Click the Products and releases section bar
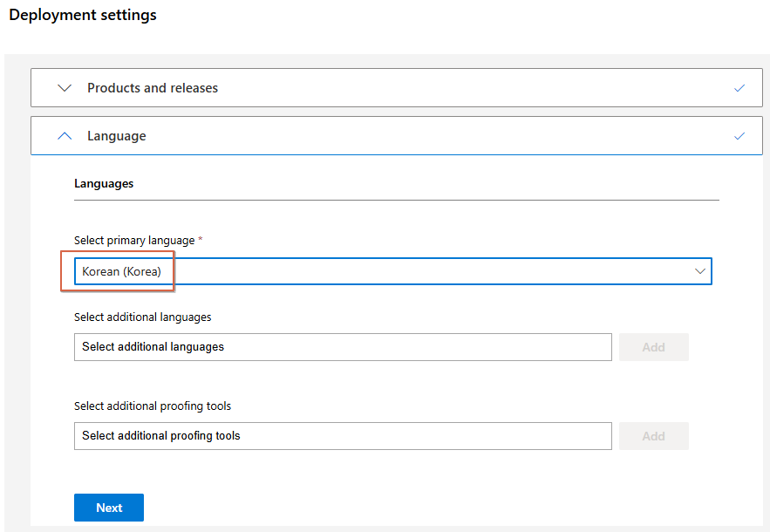770x532 pixels. pyautogui.click(x=396, y=87)
